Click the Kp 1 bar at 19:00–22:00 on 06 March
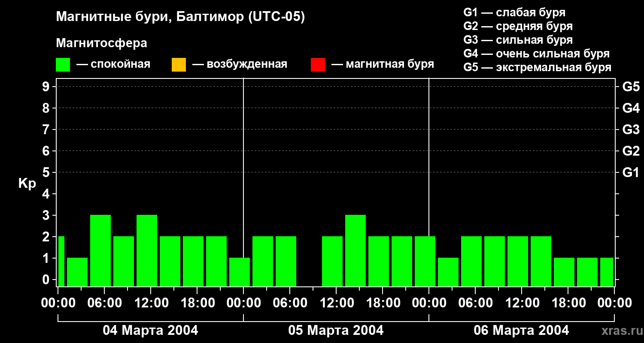This screenshot has width=644, height=343. click(587, 272)
